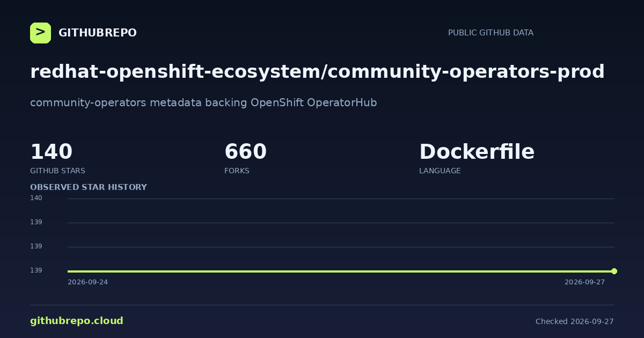Click the OBSERVED STAR HISTORY heading

click(x=89, y=187)
